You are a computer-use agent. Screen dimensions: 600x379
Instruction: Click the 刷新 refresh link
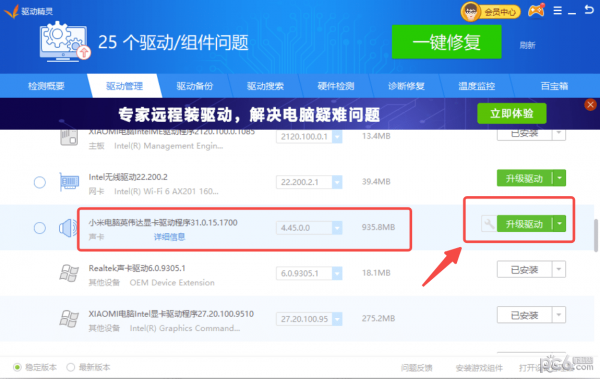(527, 45)
